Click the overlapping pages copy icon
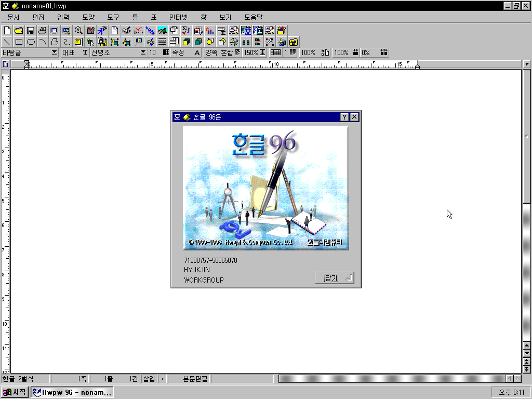The width and height of the screenshot is (532, 399). [174, 31]
